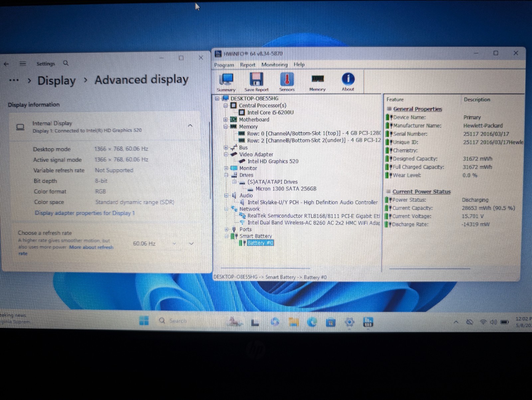Click the Discharge Rate value
Image resolution: width=532 pixels, height=400 pixels.
tap(475, 224)
